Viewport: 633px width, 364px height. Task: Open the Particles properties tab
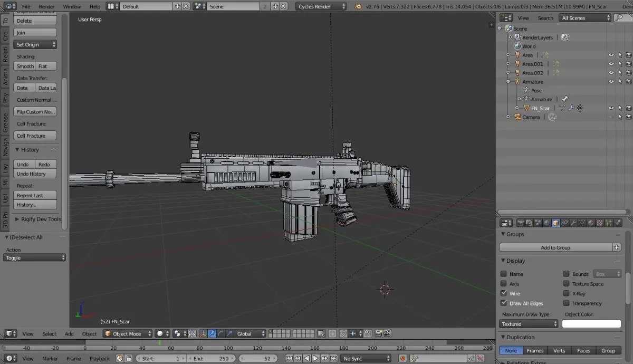click(608, 223)
